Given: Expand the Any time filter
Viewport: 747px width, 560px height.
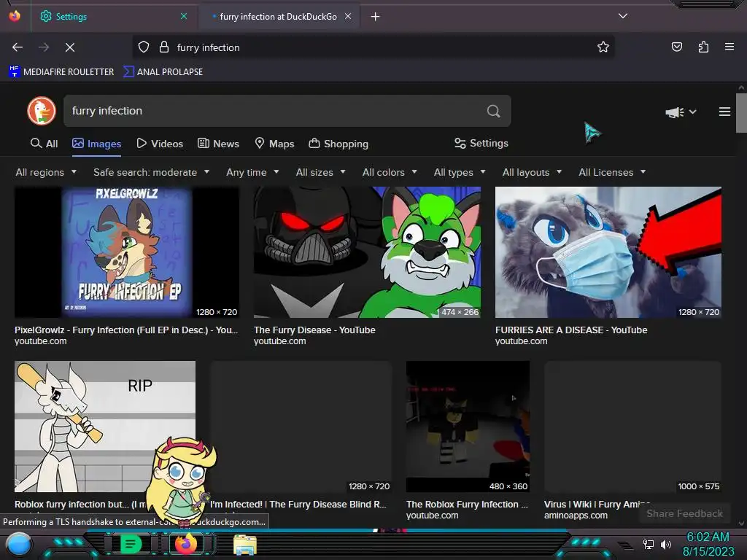Looking at the screenshot, I should point(252,172).
